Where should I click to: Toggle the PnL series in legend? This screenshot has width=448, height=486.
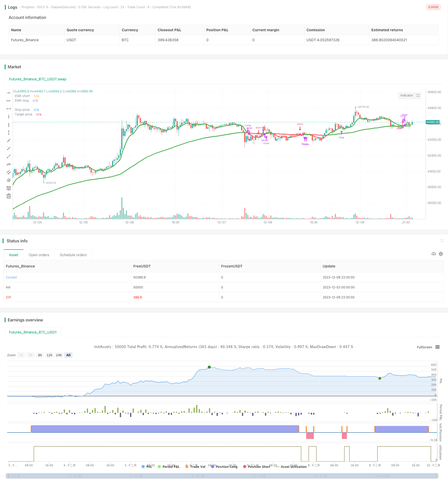[147, 467]
